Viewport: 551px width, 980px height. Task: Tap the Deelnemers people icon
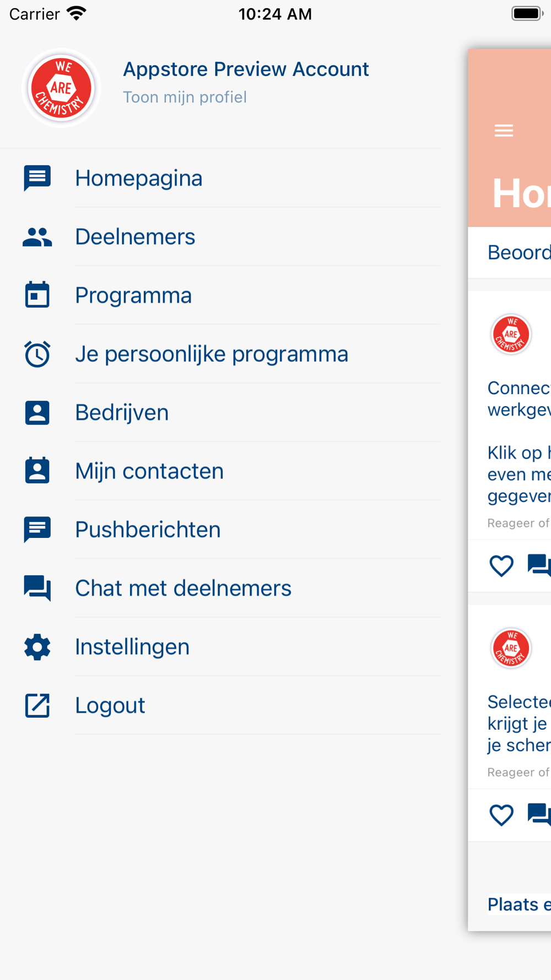(37, 237)
